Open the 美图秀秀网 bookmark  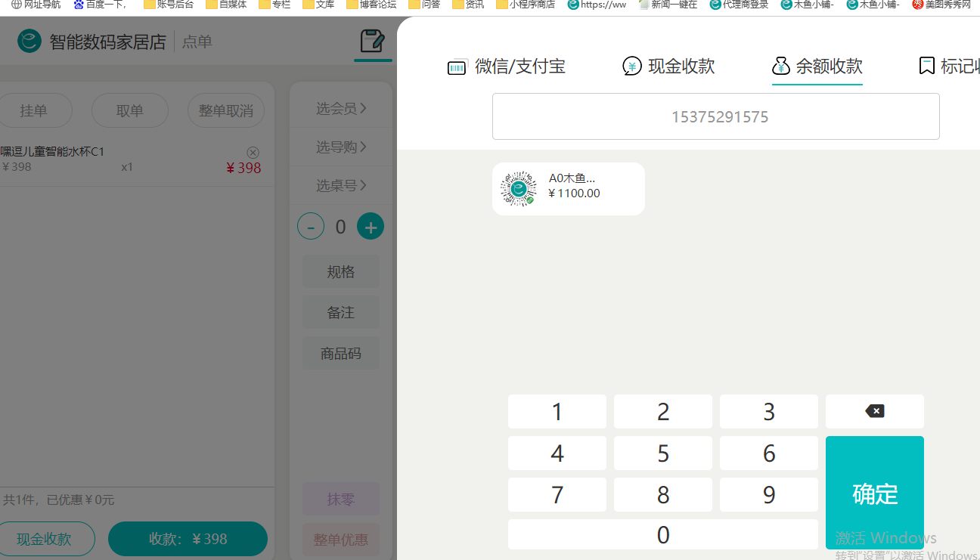pyautogui.click(x=942, y=5)
